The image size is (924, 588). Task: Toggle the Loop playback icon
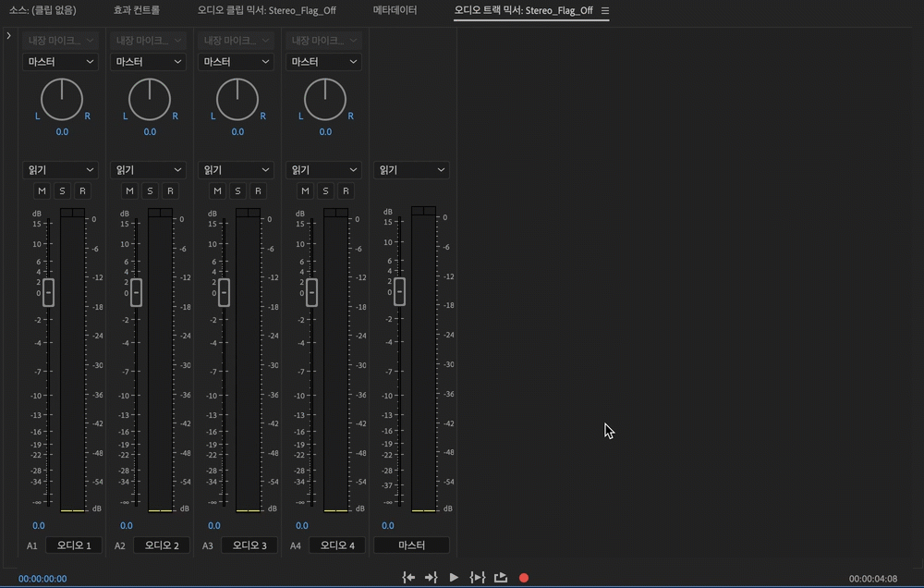pyautogui.click(x=501, y=578)
